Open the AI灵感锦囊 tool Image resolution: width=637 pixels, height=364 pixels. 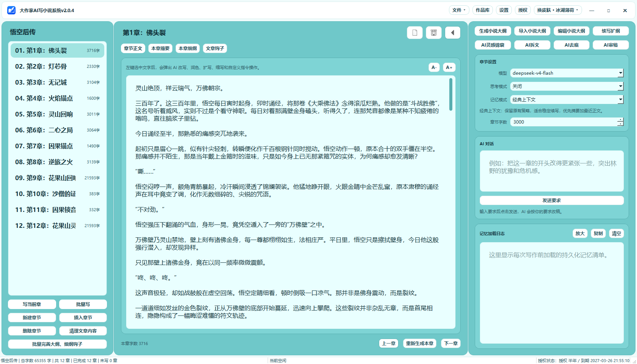pos(493,45)
